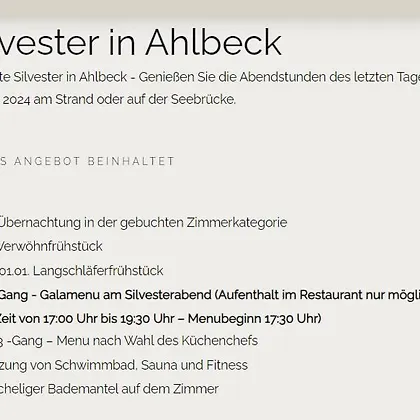Click the 'Silvester in Ahlbeck' page heading
The image size is (420, 420).
[141, 42]
